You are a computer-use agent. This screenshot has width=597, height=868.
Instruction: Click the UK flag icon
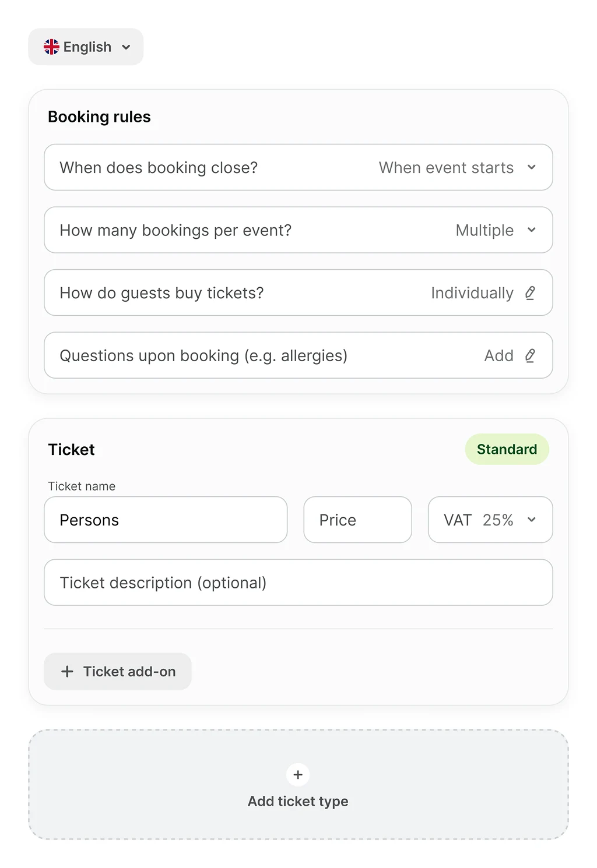click(51, 47)
